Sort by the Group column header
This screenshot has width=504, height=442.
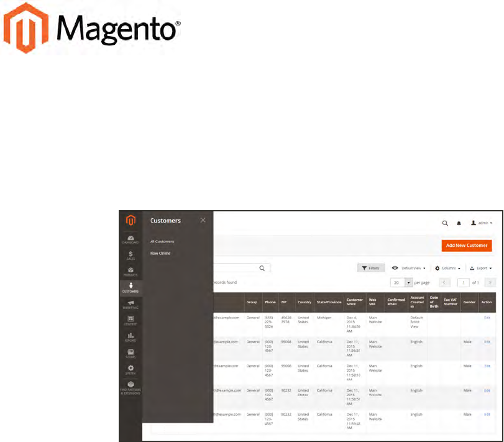click(254, 302)
